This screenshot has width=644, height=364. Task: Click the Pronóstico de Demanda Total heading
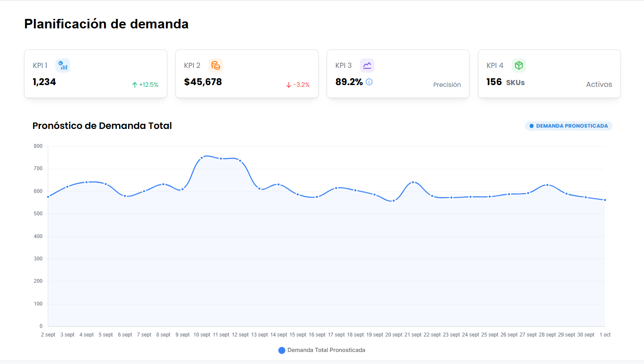[x=102, y=125]
